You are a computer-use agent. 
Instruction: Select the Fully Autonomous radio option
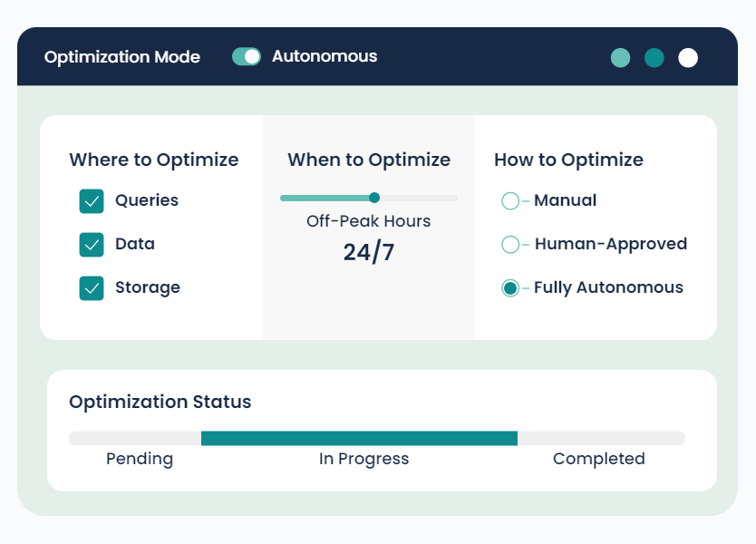pos(510,288)
